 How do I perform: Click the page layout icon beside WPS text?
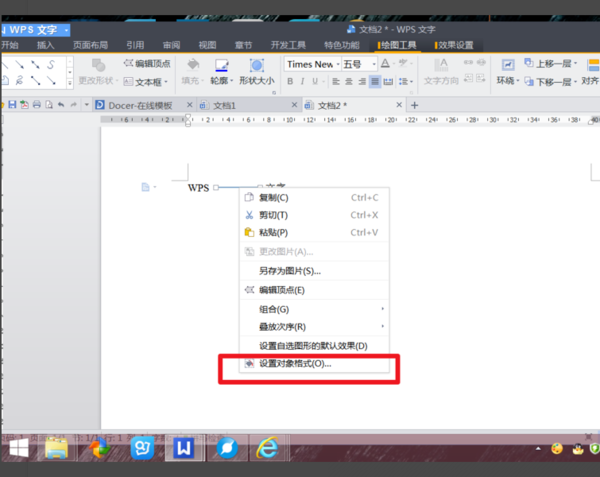[x=145, y=187]
